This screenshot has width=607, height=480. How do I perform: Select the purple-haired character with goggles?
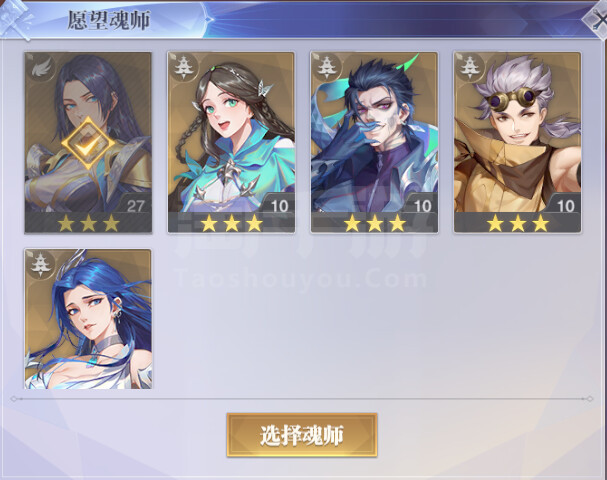(x=518, y=142)
